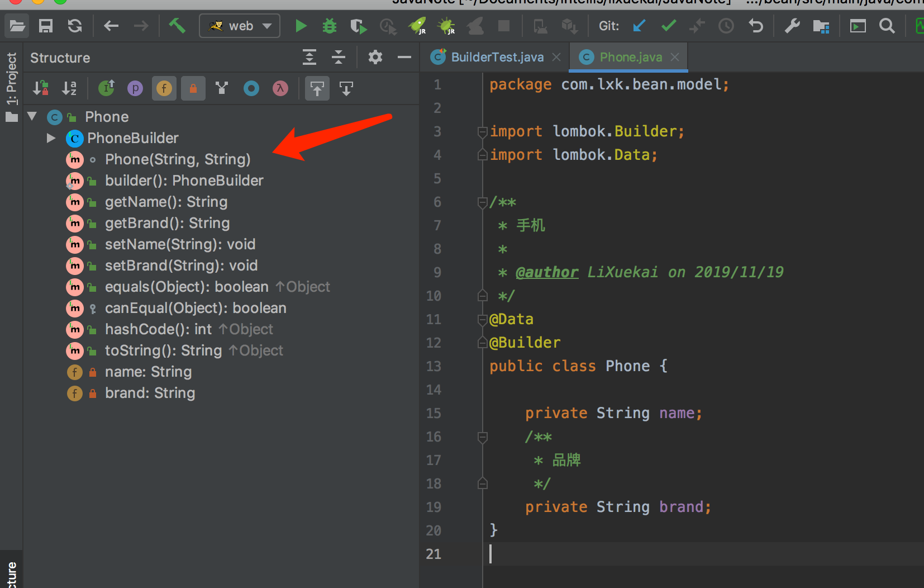
Task: Launch JRebel debug bug icon
Action: pyautogui.click(x=446, y=26)
